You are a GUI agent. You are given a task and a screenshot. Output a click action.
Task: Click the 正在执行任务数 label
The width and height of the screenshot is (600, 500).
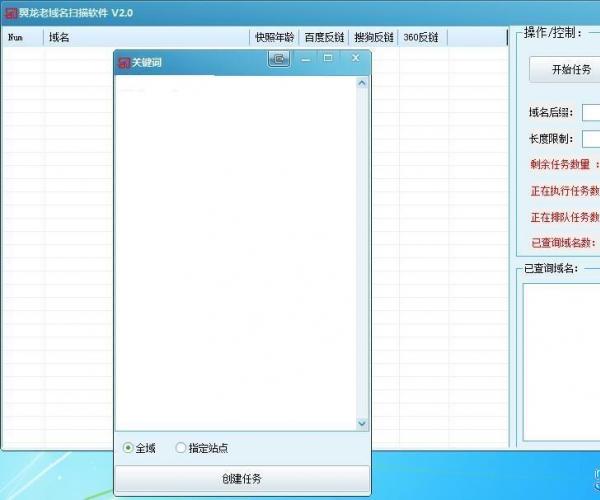pos(565,191)
